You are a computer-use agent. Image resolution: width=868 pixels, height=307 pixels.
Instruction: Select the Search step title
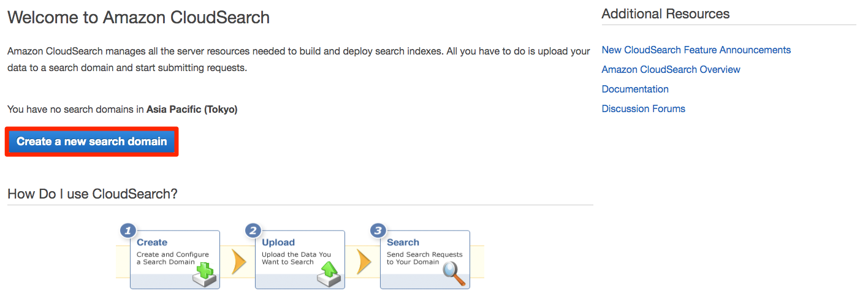click(x=403, y=242)
